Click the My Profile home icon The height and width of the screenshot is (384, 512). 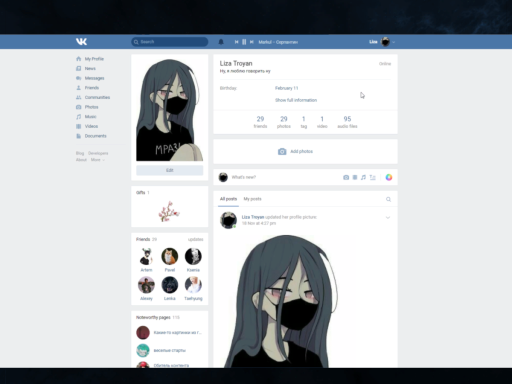79,59
